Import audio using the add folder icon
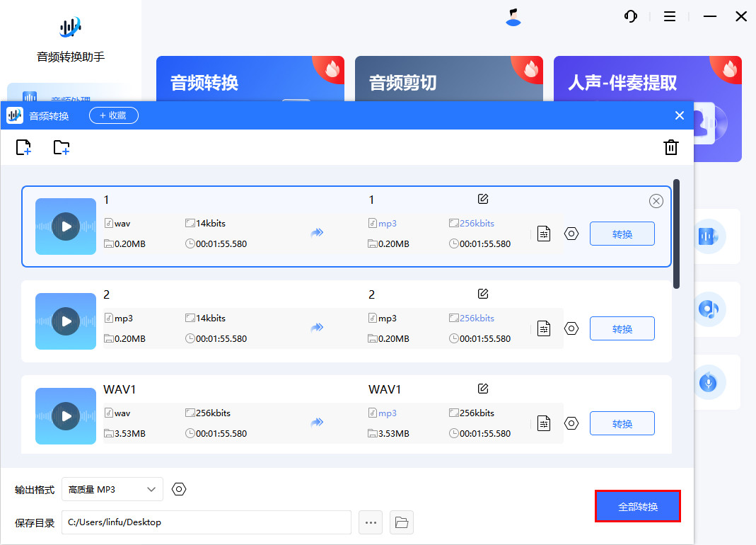This screenshot has width=756, height=545. click(61, 147)
